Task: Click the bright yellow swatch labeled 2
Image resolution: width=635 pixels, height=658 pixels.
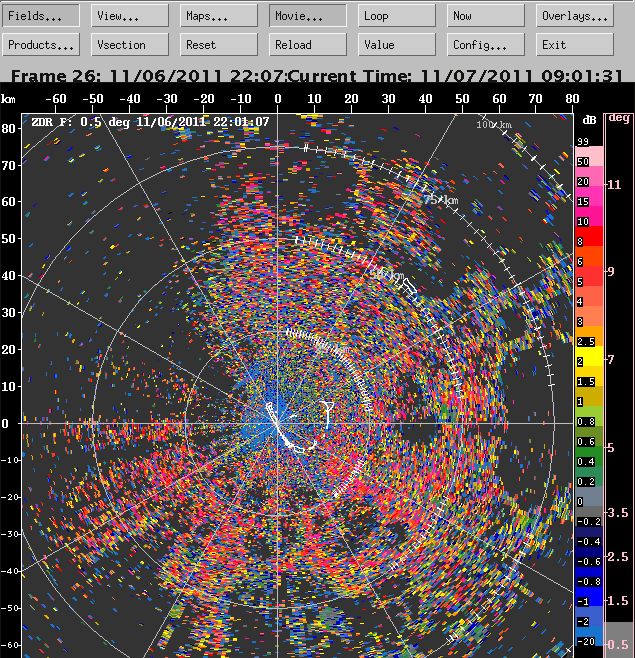Action: (588, 361)
